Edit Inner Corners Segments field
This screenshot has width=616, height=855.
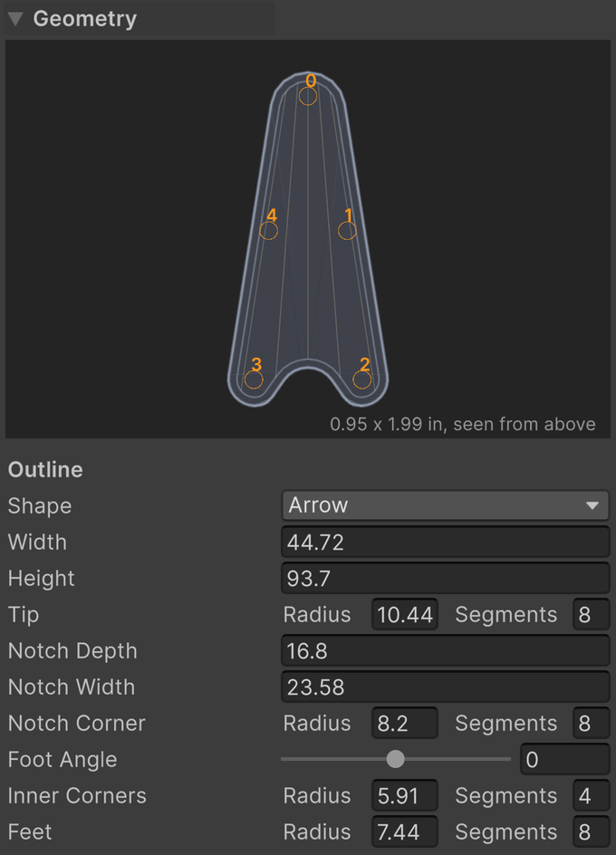pyautogui.click(x=591, y=795)
